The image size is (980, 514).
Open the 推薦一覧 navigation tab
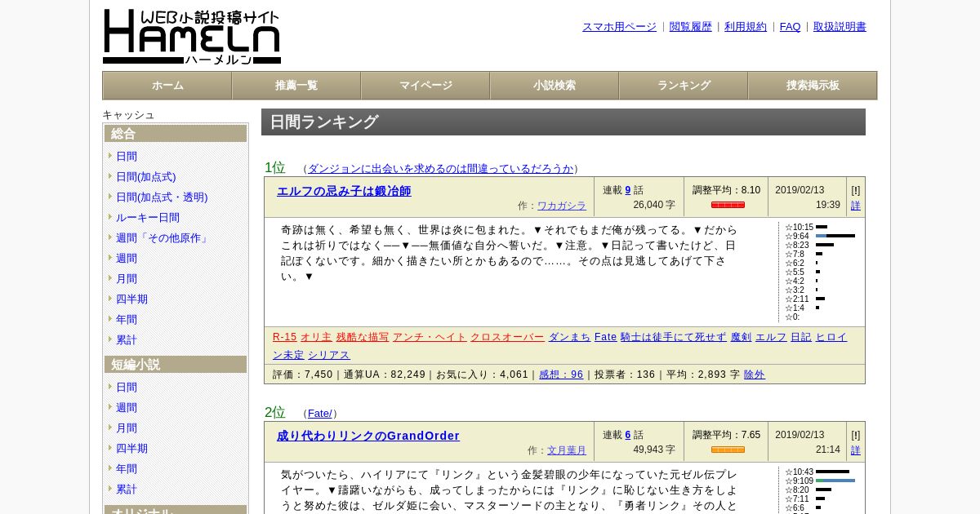(296, 86)
